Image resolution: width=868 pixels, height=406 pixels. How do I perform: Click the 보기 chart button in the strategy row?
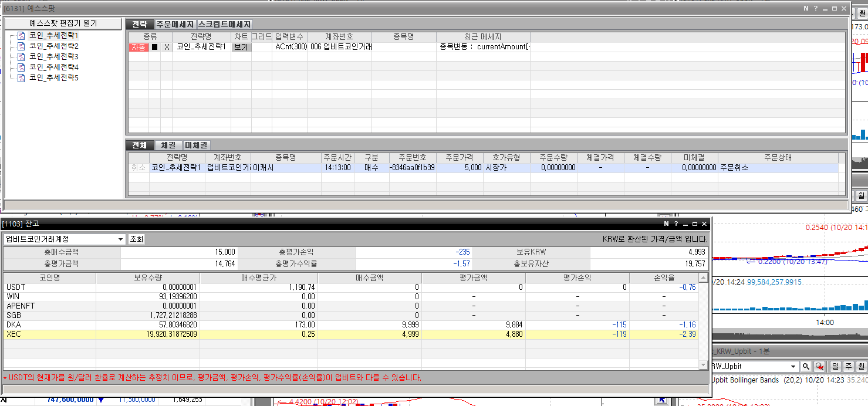(x=241, y=47)
